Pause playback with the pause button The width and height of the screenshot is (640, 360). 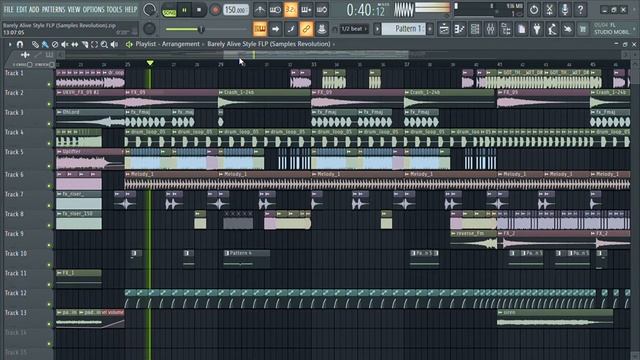184,10
